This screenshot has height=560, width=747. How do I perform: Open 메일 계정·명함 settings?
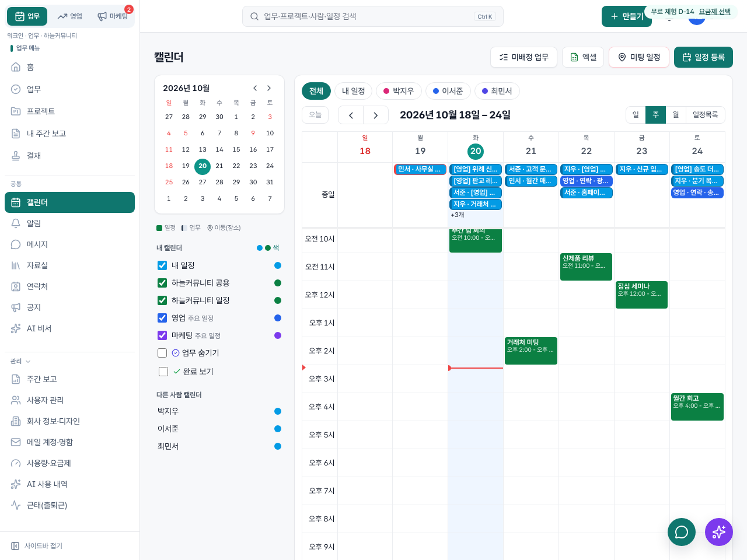(x=69, y=442)
